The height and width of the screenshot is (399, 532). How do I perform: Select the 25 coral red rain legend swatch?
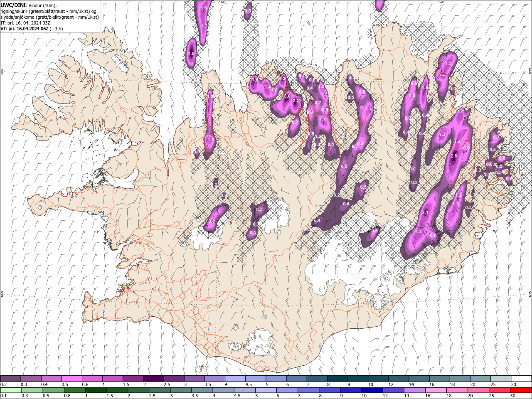(x=499, y=390)
